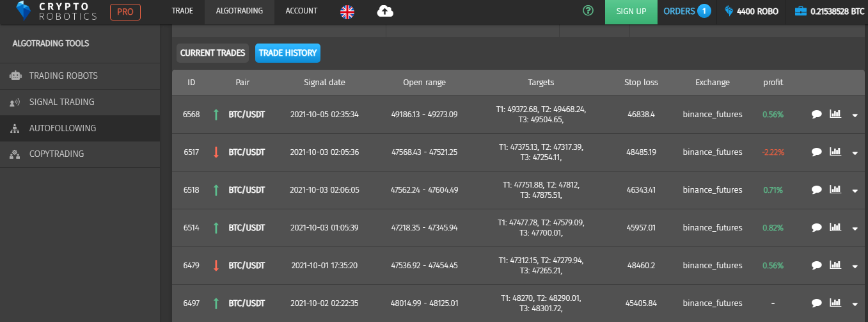Click the cloud upload icon
Screen dimensions: 868x322
tap(385, 11)
